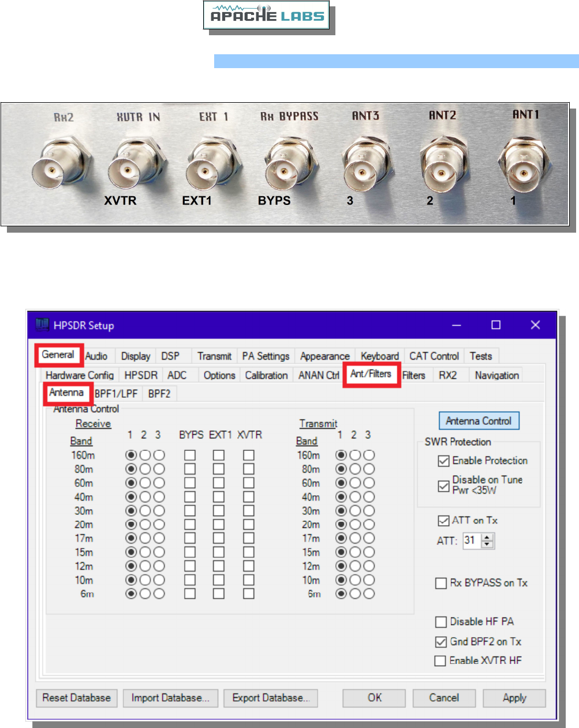Select the Antenna tab

(x=66, y=393)
